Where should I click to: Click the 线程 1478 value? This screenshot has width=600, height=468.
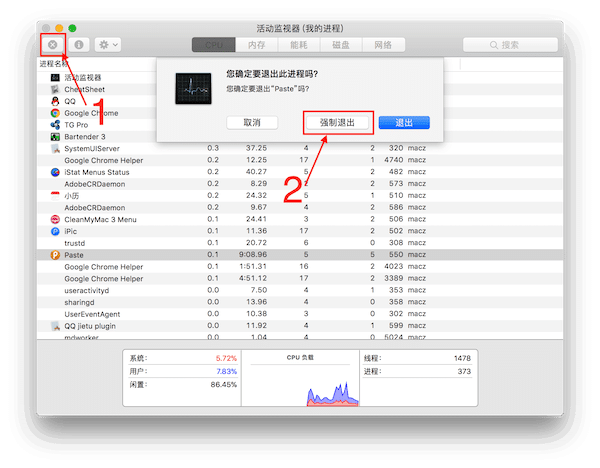click(462, 358)
